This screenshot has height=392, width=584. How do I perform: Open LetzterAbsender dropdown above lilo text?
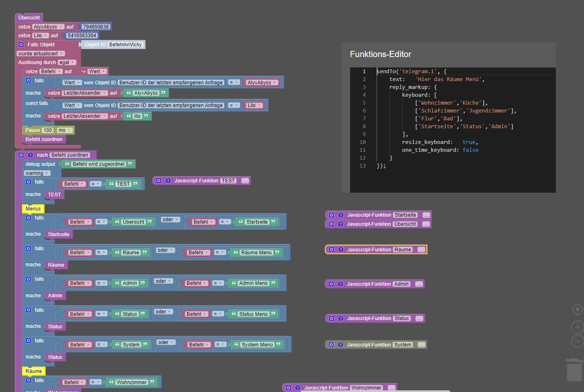(85, 116)
